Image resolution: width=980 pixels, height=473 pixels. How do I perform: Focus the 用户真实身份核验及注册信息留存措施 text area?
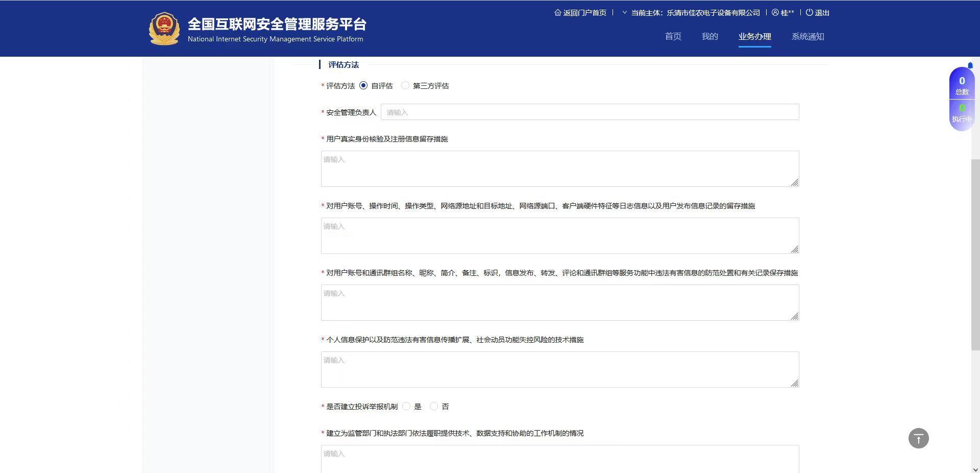tap(559, 169)
